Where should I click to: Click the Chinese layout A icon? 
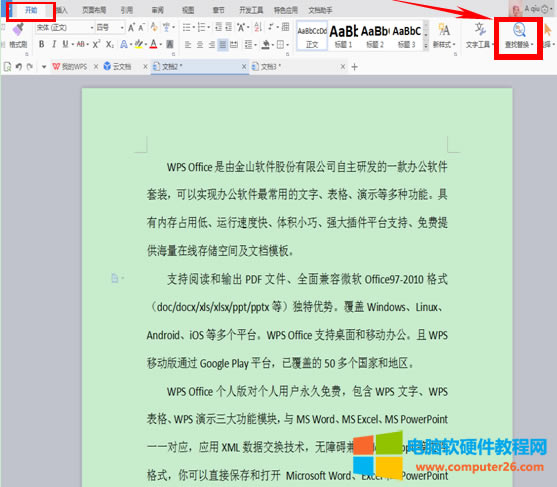(241, 27)
